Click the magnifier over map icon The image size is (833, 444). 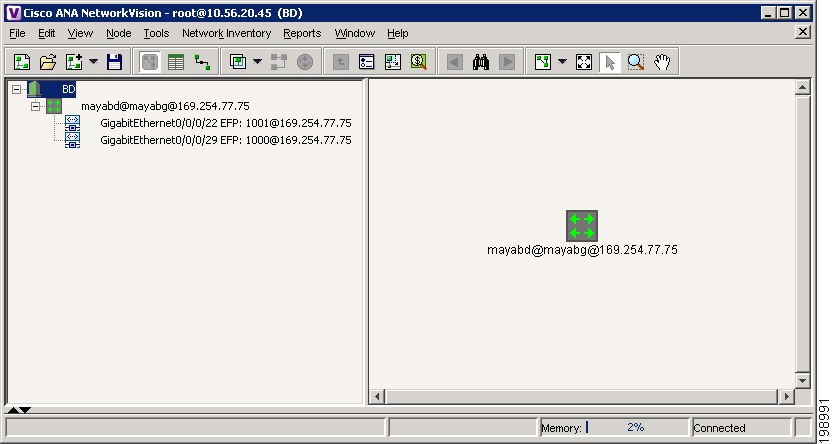[x=419, y=62]
